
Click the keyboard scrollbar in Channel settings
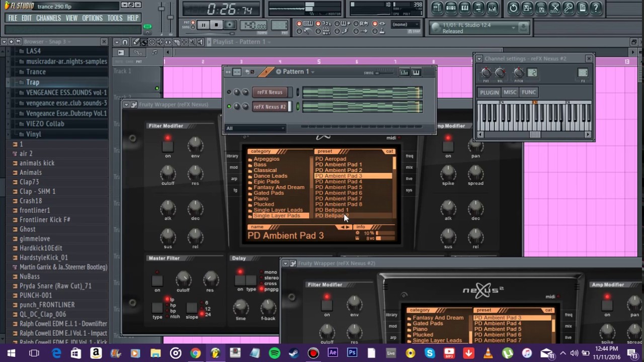pos(534,135)
